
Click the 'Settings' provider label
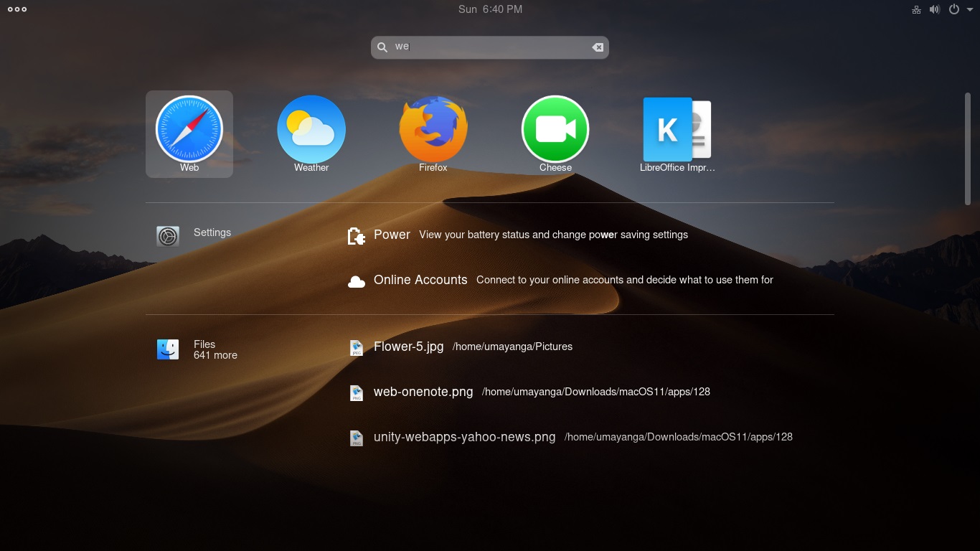pos(212,232)
